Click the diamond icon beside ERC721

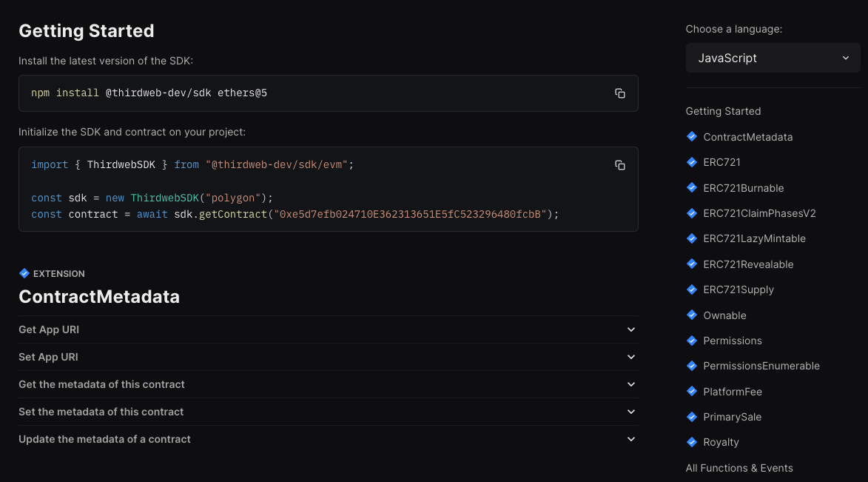(691, 161)
